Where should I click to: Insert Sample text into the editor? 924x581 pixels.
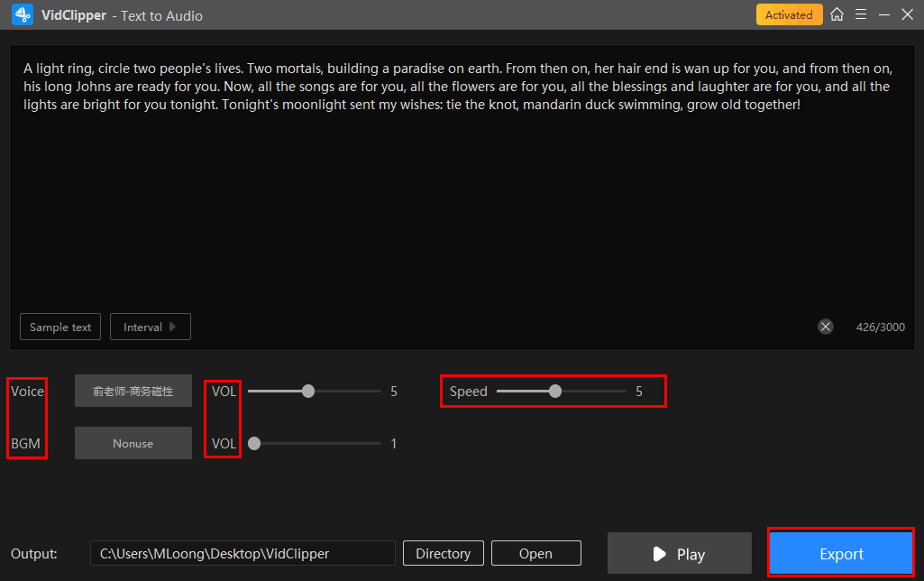click(60, 327)
